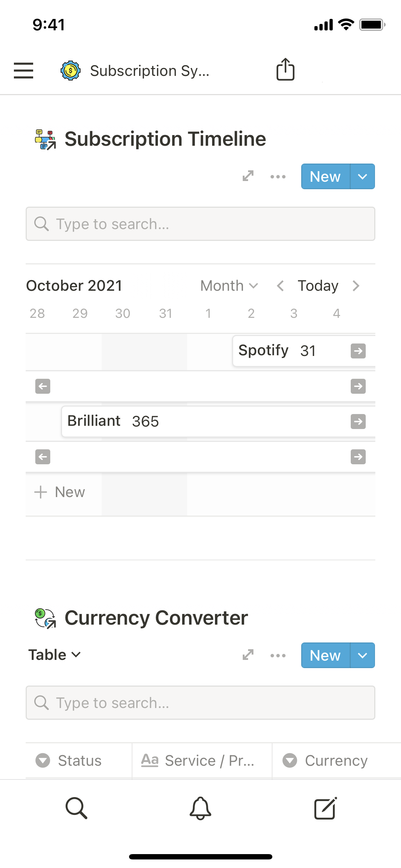Expand Subscription Timeline to full page
This screenshot has width=401, height=868.
[x=248, y=176]
